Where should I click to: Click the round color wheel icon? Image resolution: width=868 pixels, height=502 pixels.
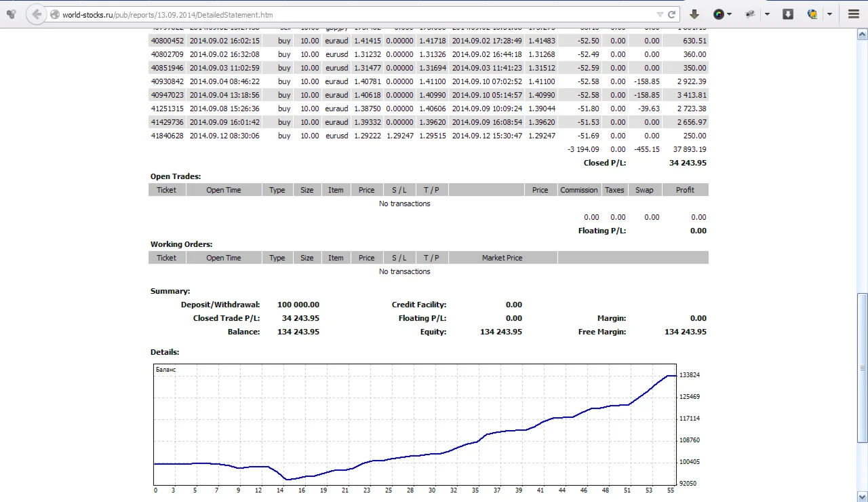(718, 14)
